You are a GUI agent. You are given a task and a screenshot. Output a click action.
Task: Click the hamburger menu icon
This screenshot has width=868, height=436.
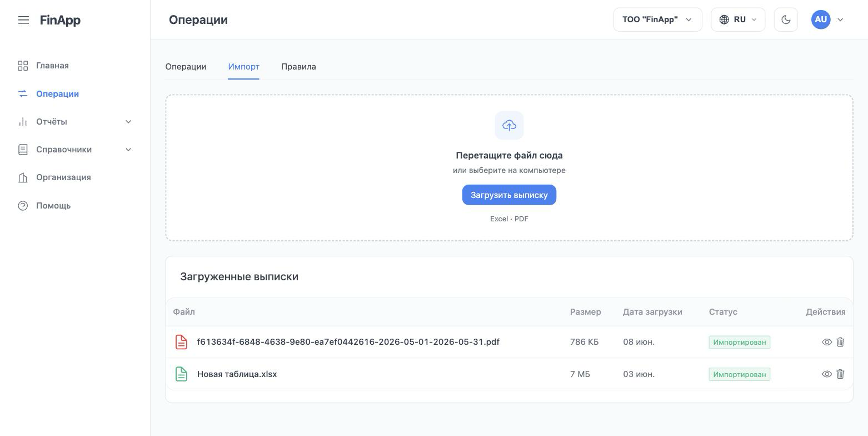pyautogui.click(x=23, y=20)
